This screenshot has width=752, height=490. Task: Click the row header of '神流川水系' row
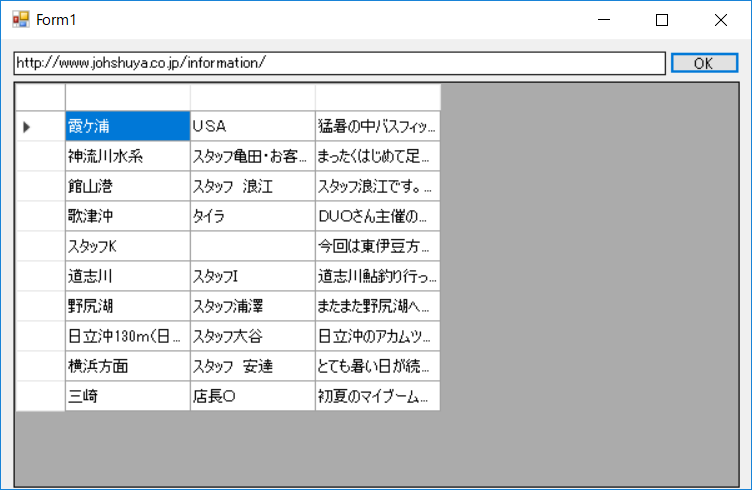(40, 156)
